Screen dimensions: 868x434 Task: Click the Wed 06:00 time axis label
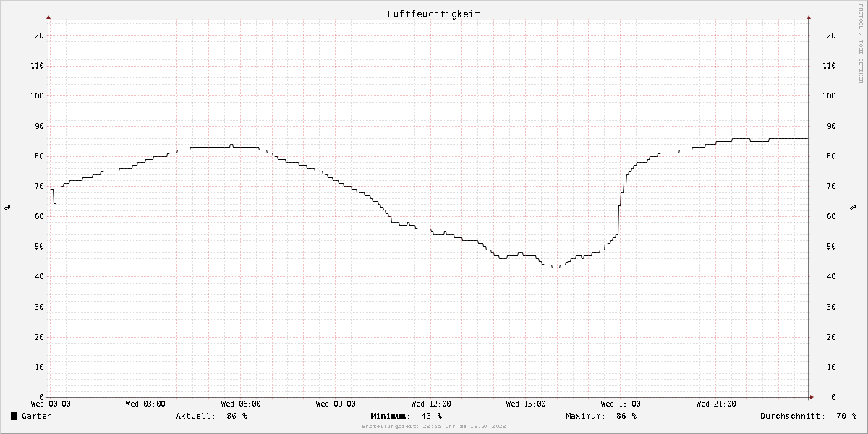click(x=241, y=404)
